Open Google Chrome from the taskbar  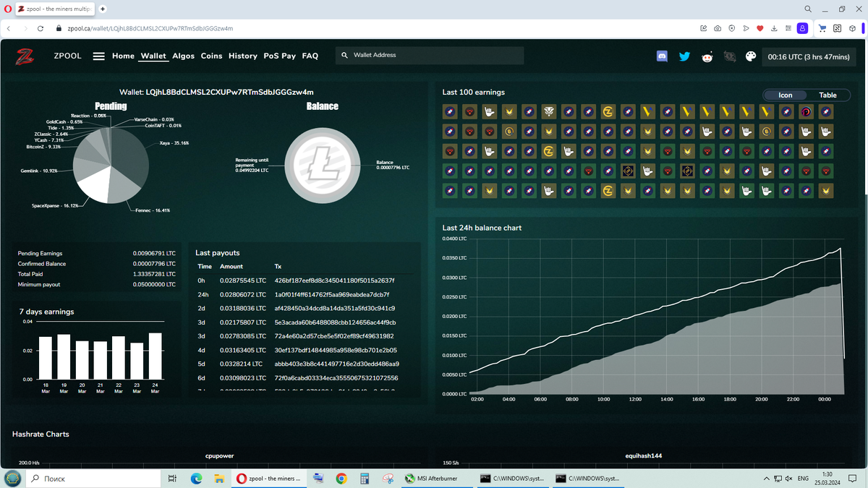click(x=342, y=479)
